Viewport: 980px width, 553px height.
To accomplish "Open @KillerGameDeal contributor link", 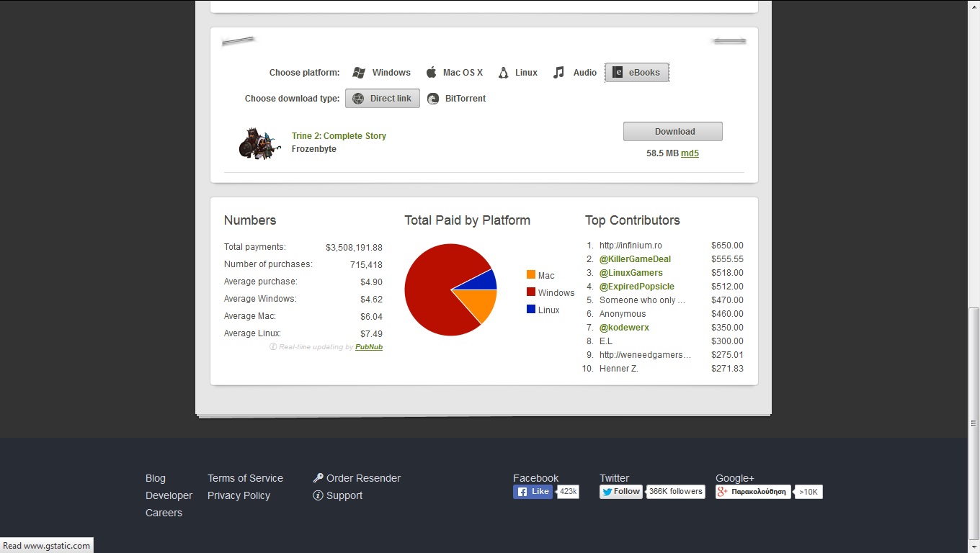I will coord(635,259).
